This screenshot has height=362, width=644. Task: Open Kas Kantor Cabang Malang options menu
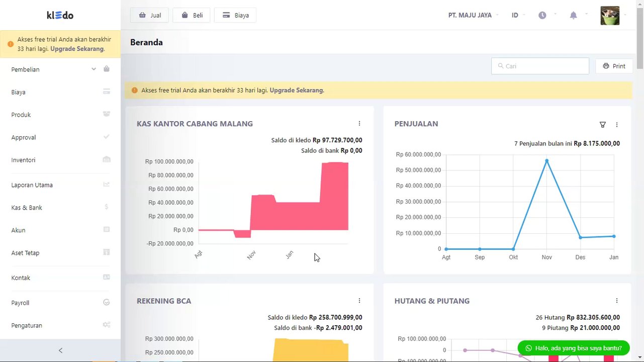pos(359,124)
